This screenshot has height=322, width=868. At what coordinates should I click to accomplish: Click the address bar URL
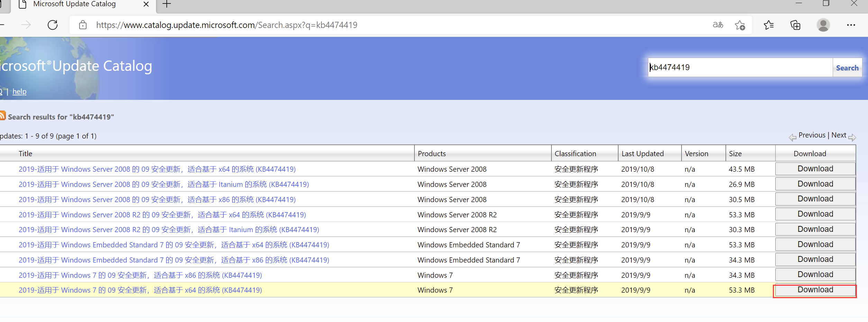[227, 25]
